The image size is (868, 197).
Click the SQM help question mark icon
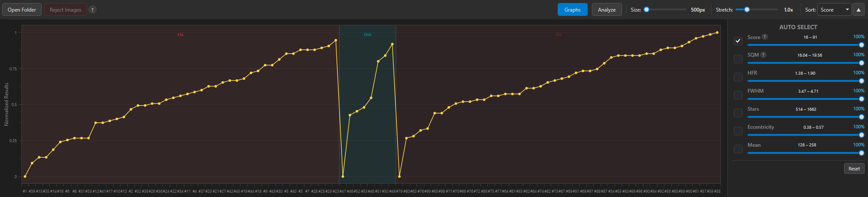(763, 55)
